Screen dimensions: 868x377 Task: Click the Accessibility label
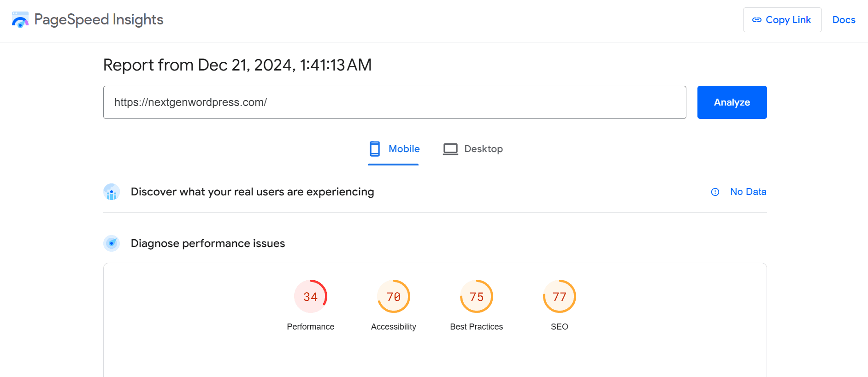(x=394, y=327)
